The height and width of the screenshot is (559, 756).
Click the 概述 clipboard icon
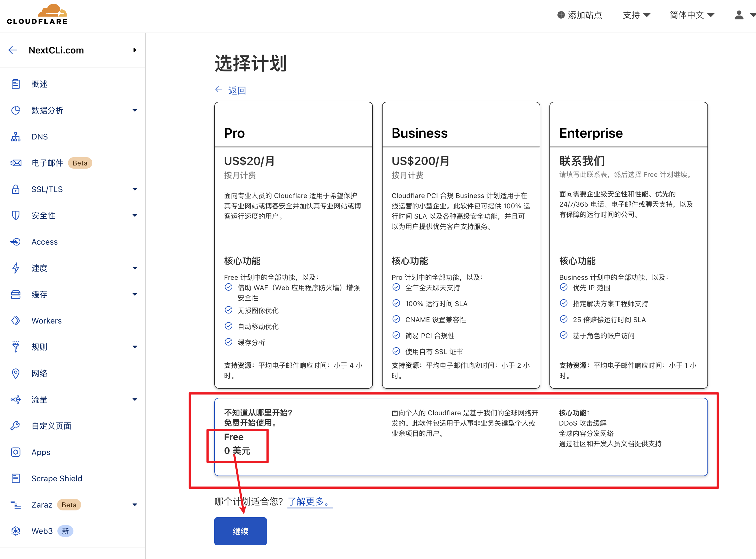click(15, 84)
